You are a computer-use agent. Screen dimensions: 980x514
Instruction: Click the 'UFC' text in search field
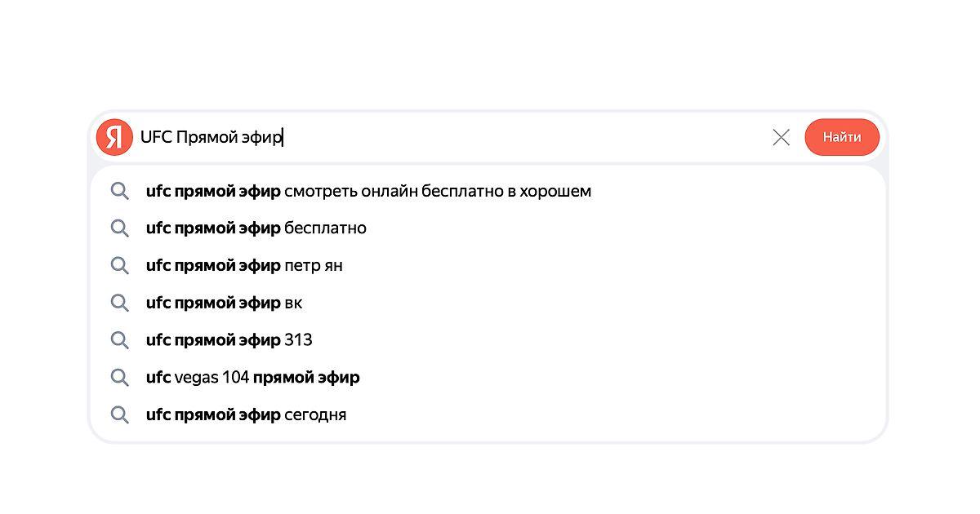156,137
